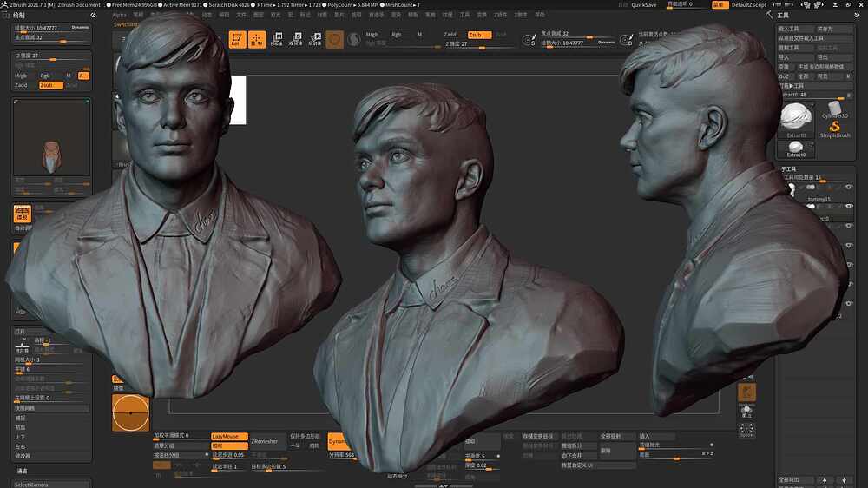Collapse the 绘制 palette header

tap(19, 16)
